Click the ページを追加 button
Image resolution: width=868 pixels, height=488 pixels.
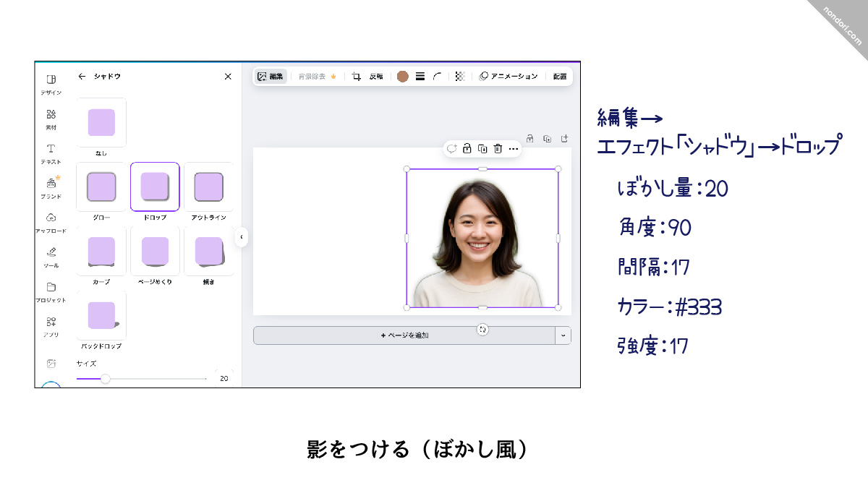404,335
